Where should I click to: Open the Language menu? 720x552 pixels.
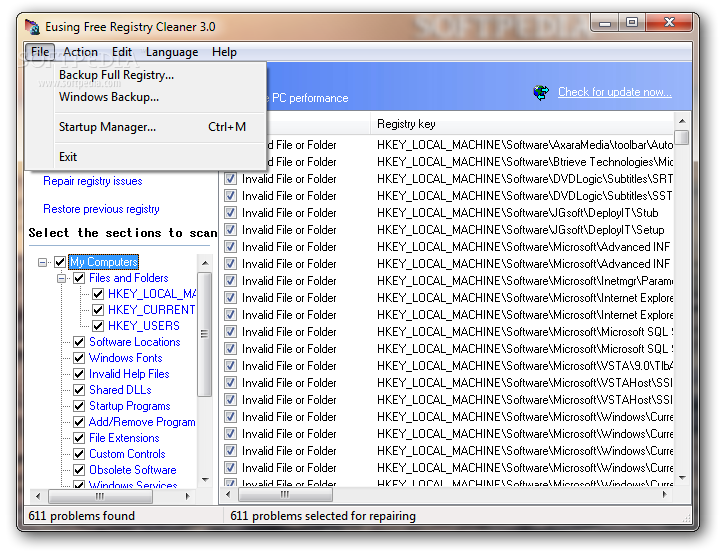pyautogui.click(x=172, y=52)
